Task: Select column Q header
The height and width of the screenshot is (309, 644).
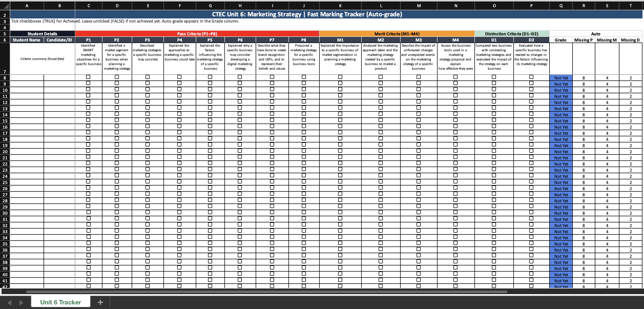Action: point(561,6)
